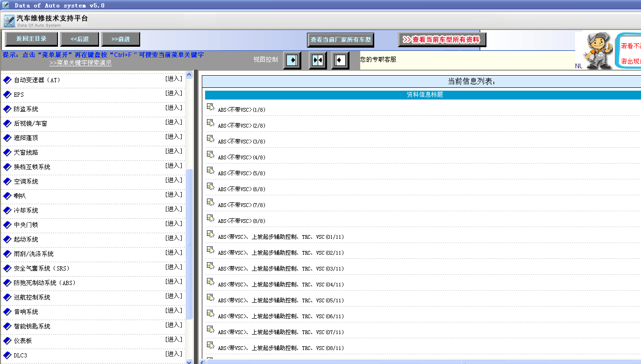Screen dimensions: 641x364
Task: Click [进入] for 换档互锁系统
Action: point(174,165)
